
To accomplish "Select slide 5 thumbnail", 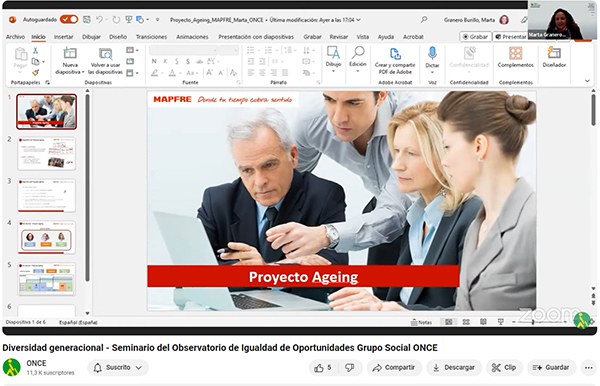I will pyautogui.click(x=46, y=279).
